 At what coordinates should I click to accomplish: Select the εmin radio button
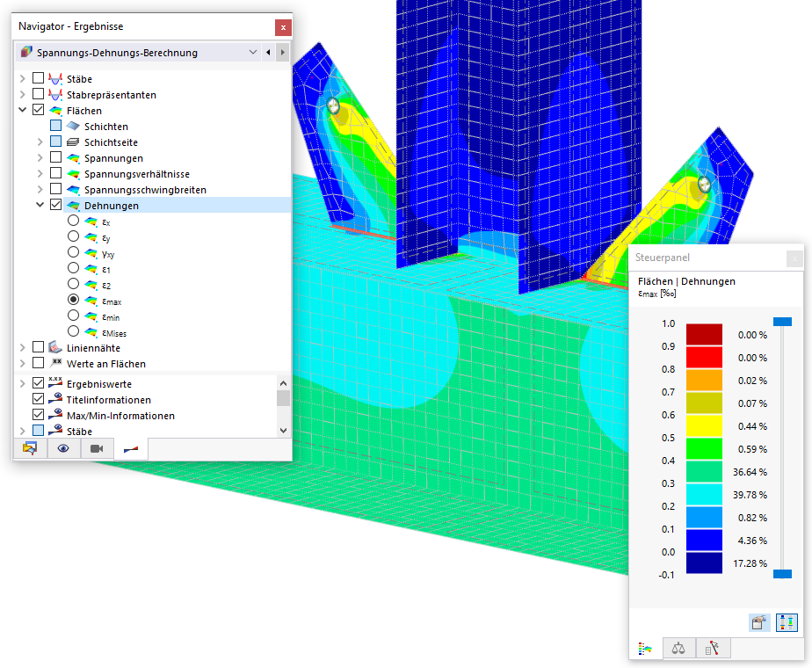pyautogui.click(x=74, y=316)
